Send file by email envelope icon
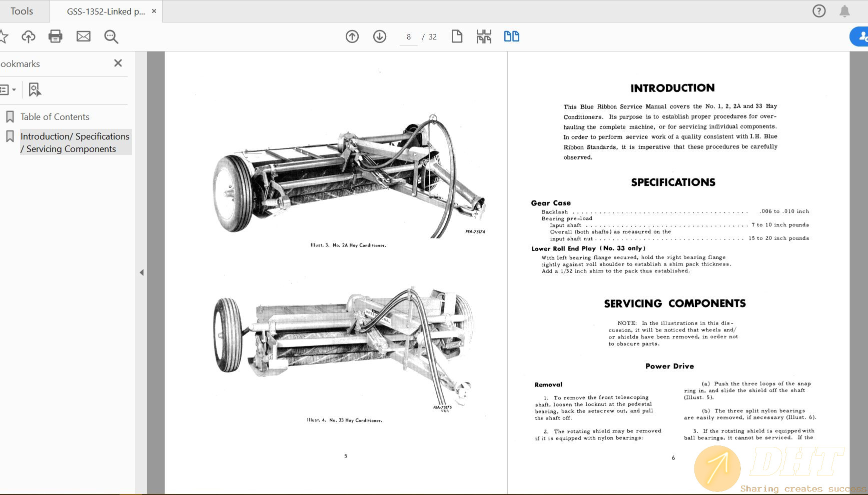This screenshot has height=495, width=868. click(84, 36)
